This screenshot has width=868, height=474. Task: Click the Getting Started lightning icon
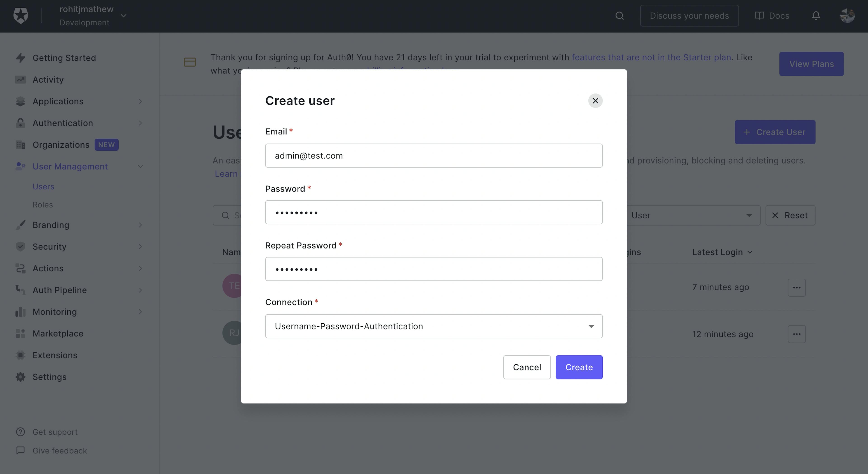click(20, 58)
